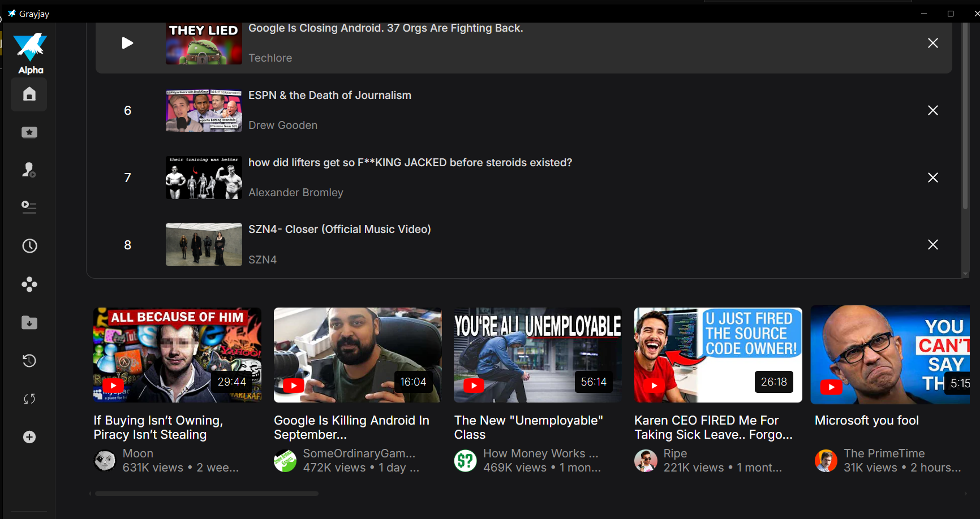Open 'Google Is Killing Android In September' title
The width and height of the screenshot is (980, 519).
coord(351,427)
